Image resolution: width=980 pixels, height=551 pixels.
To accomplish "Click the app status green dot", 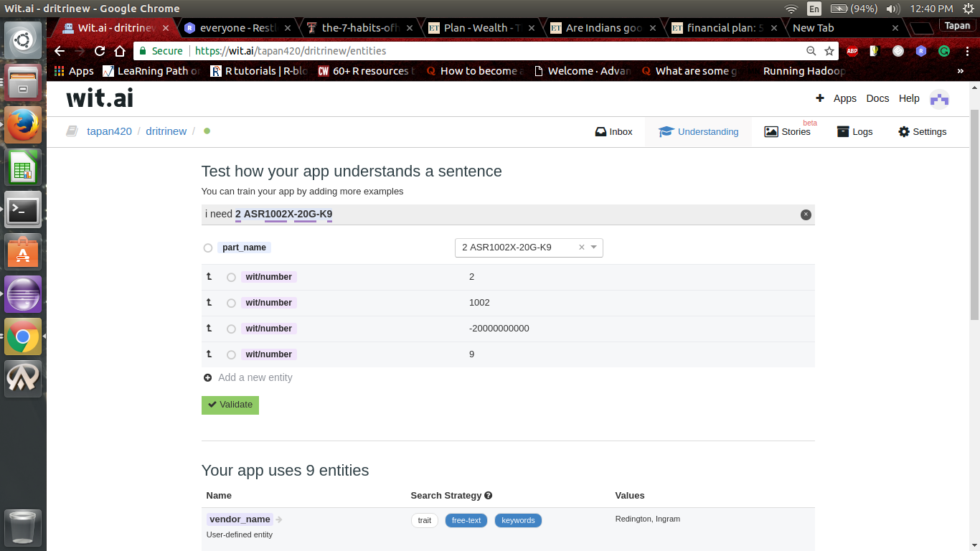I will 207,131.
